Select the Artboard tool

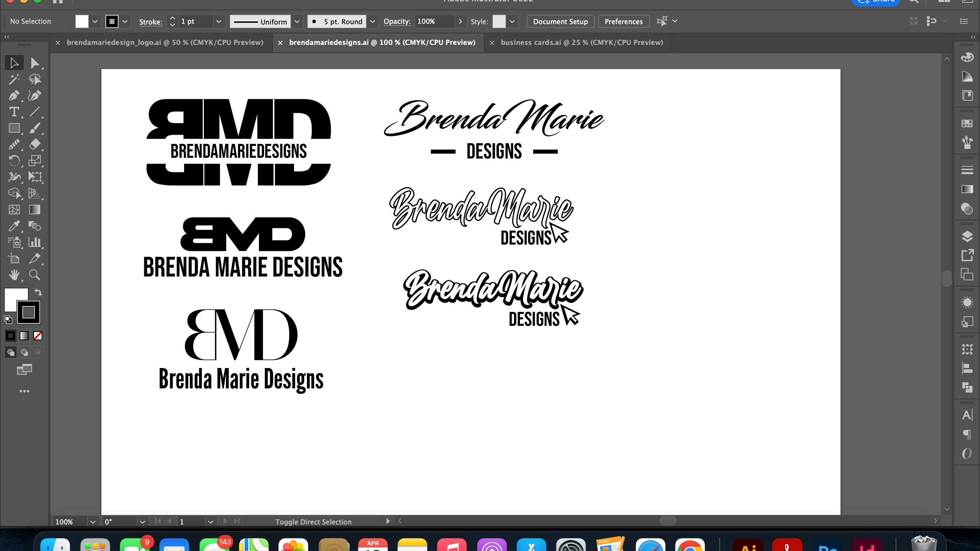click(14, 258)
